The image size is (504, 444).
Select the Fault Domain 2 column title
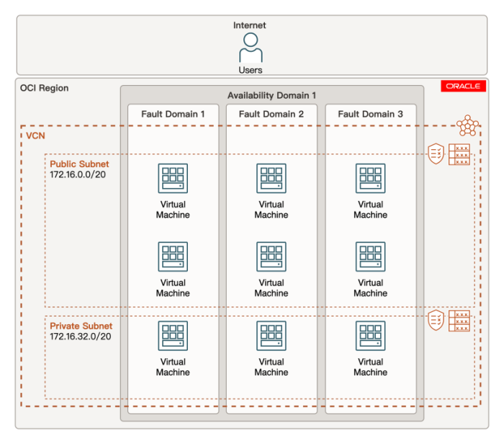click(x=271, y=114)
